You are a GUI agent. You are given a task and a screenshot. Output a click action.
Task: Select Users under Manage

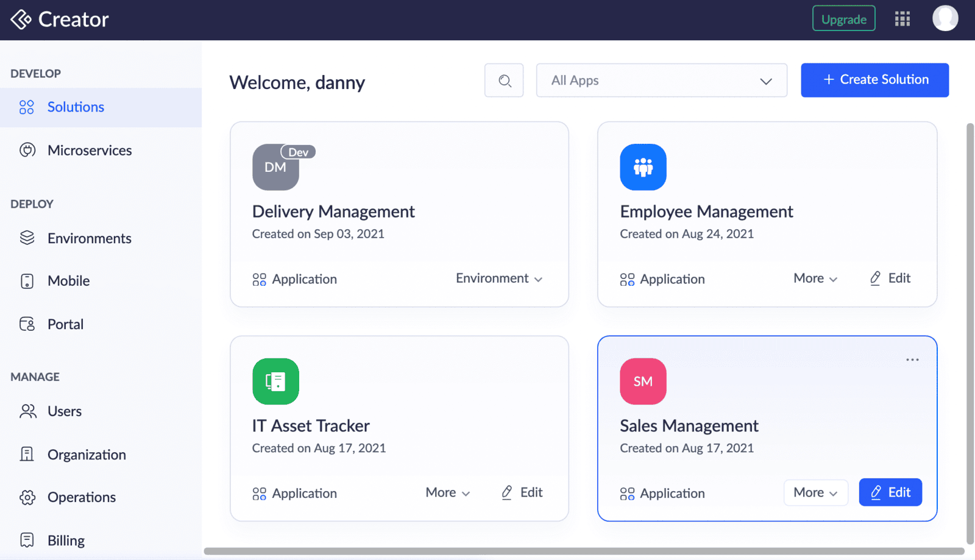tap(64, 411)
